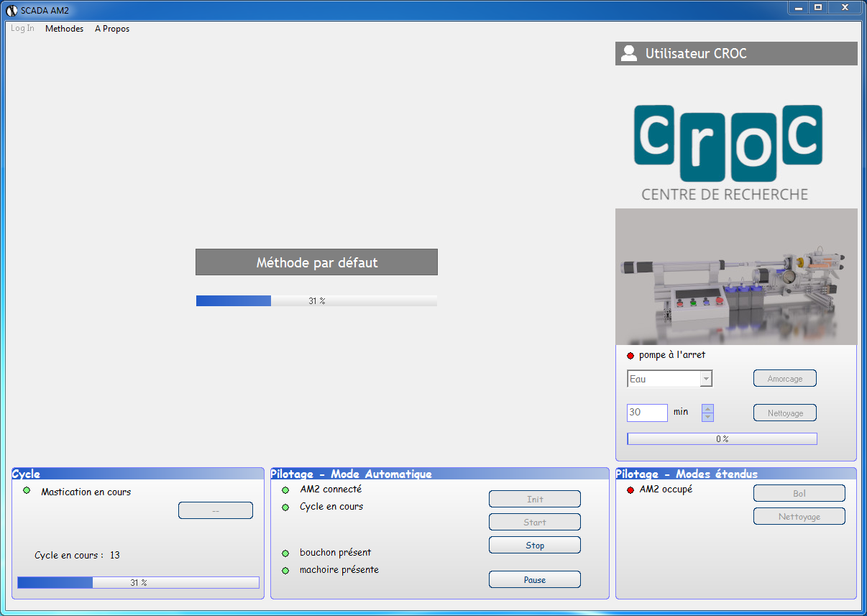Image resolution: width=867 pixels, height=616 pixels.
Task: Click the 'AM2 occupé' text
Action: coord(666,489)
